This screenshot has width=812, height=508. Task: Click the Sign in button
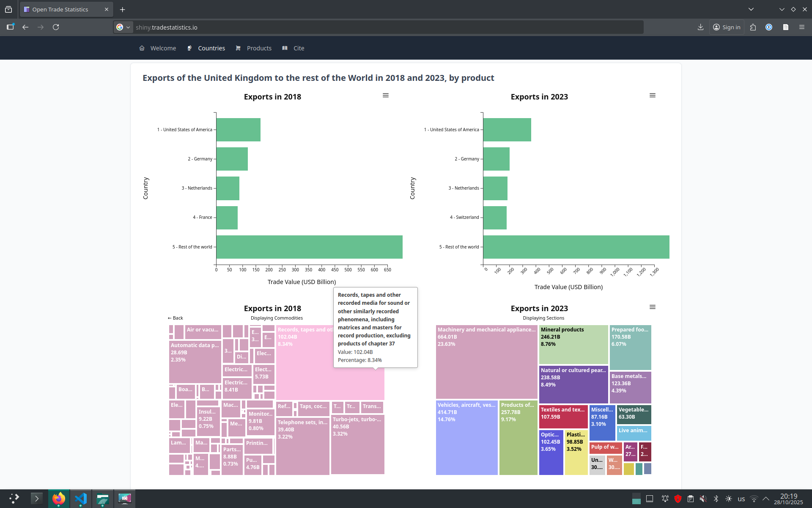point(727,27)
